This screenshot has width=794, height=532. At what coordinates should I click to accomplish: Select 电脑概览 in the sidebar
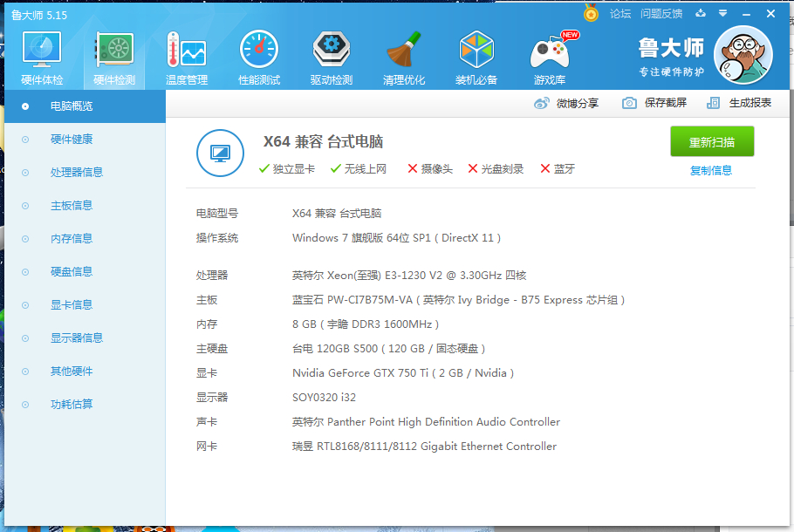click(x=86, y=106)
